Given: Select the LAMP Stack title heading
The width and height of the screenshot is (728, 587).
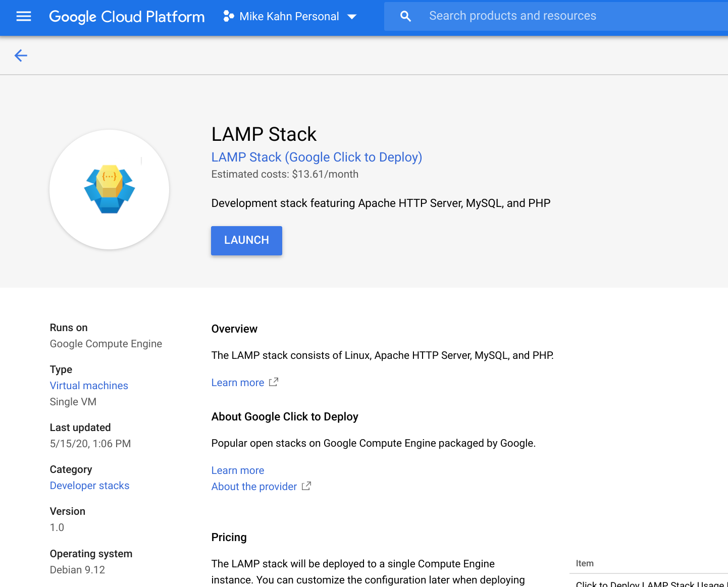Looking at the screenshot, I should click(264, 134).
